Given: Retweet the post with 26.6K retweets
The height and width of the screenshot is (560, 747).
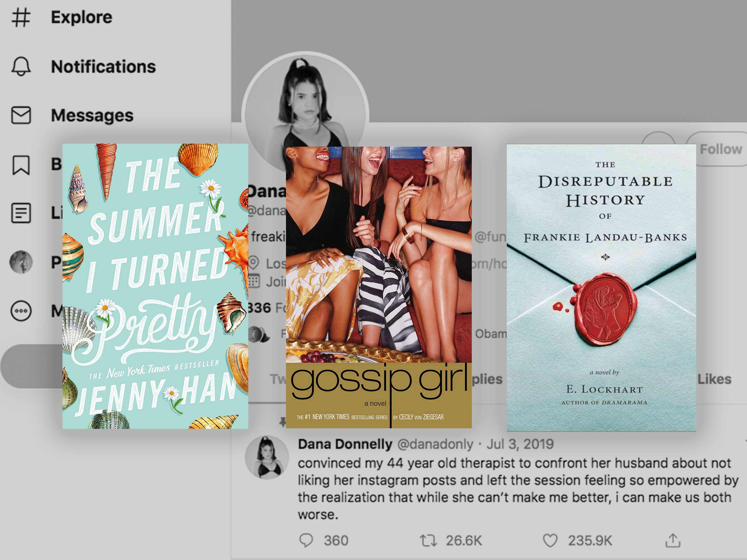Looking at the screenshot, I should tap(428, 540).
